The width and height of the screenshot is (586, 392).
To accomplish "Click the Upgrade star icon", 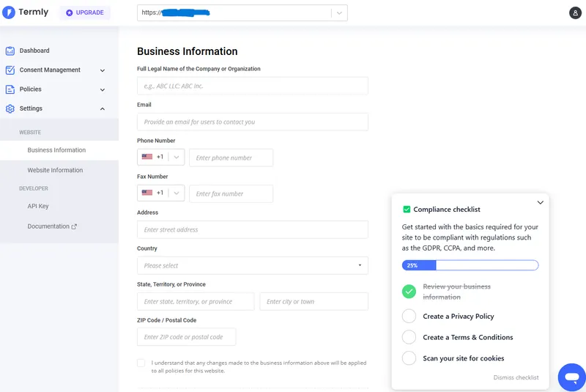I will click(x=69, y=12).
